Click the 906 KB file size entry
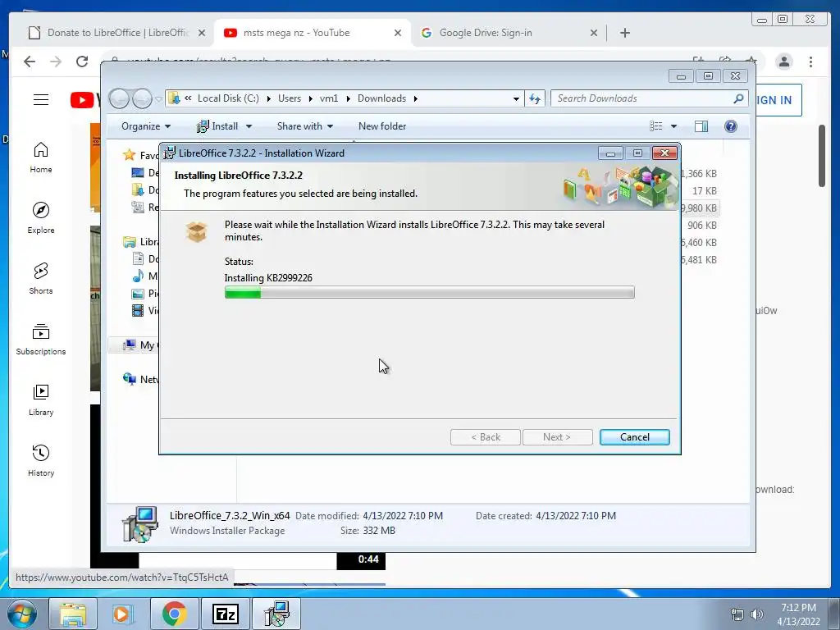This screenshot has height=630, width=840. pos(702,225)
